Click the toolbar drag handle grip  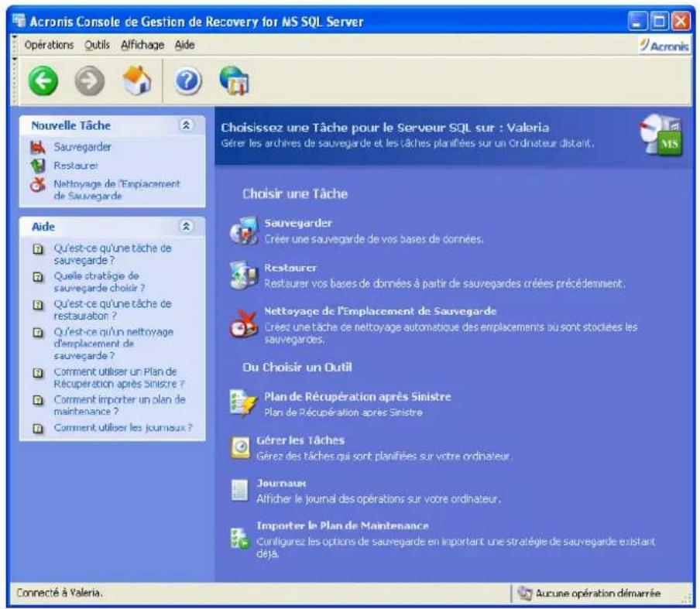tap(15, 81)
